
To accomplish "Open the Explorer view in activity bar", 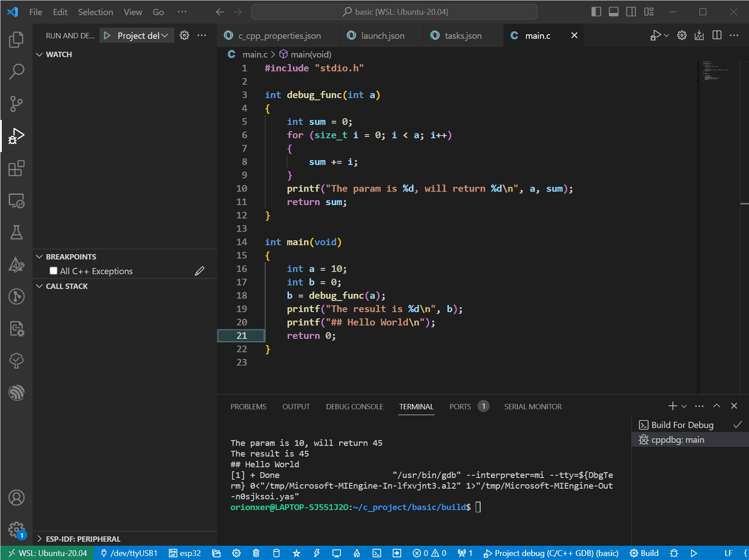I will tap(16, 39).
